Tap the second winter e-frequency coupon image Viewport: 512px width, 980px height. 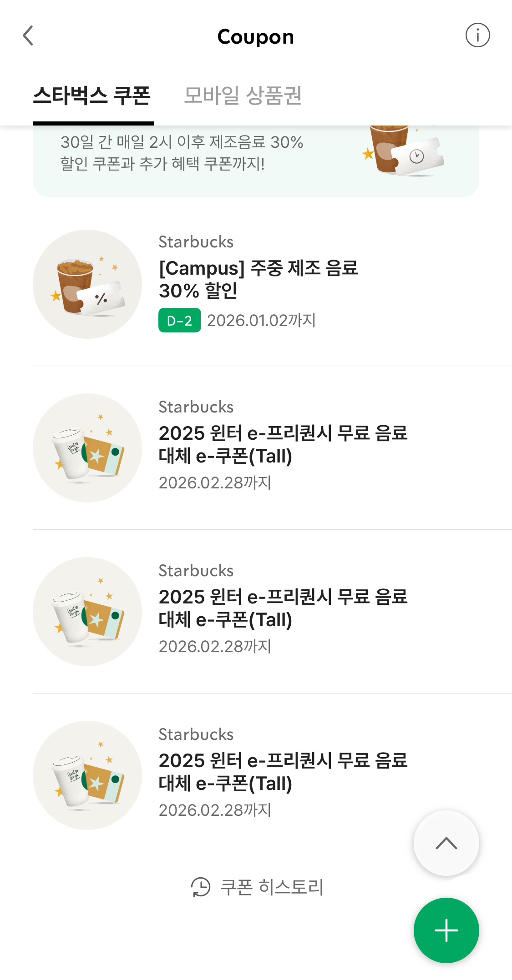(87, 612)
